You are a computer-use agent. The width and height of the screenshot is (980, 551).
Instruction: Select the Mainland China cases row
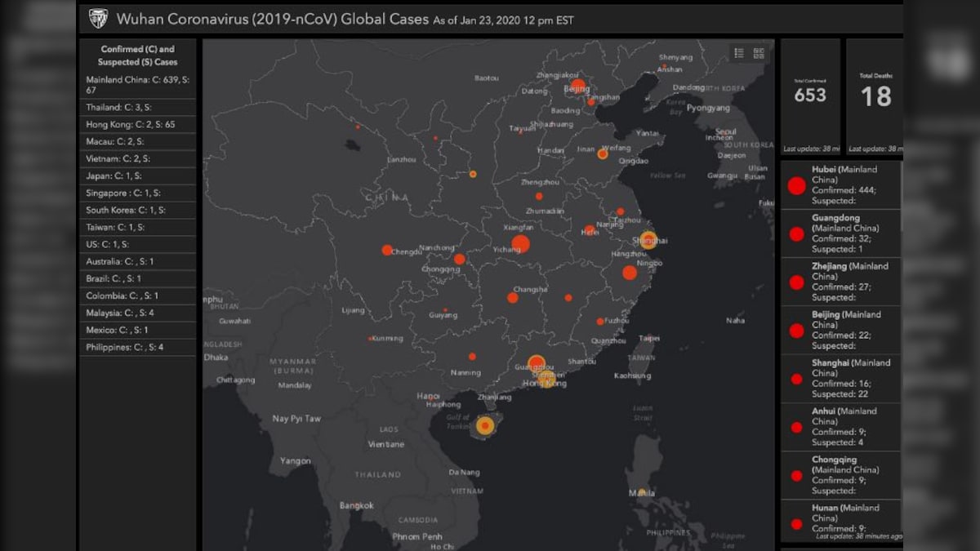[137, 82]
